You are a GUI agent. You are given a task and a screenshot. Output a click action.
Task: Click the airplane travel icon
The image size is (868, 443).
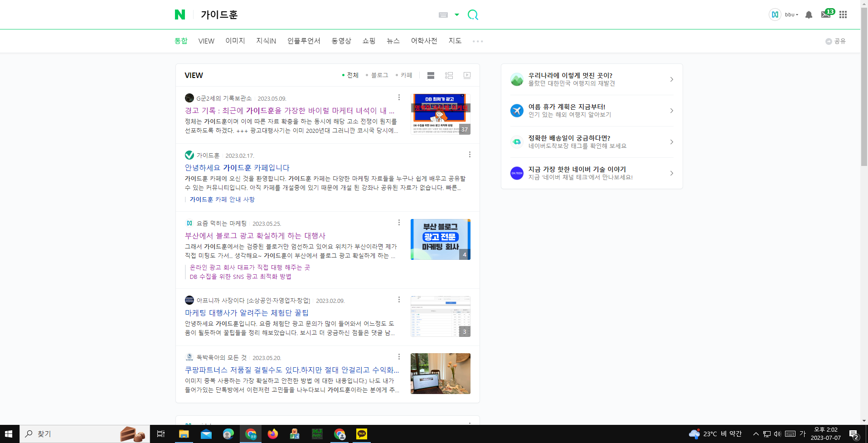[x=517, y=111]
